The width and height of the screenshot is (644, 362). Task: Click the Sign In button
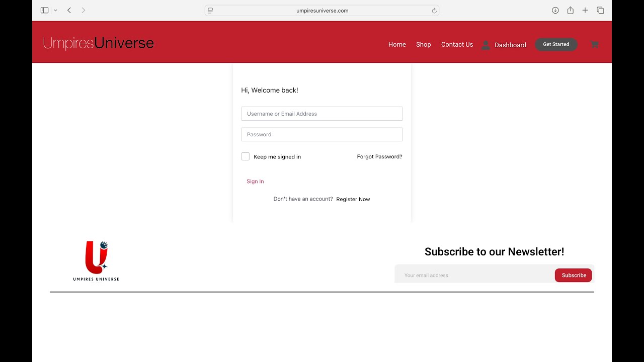coord(255,182)
